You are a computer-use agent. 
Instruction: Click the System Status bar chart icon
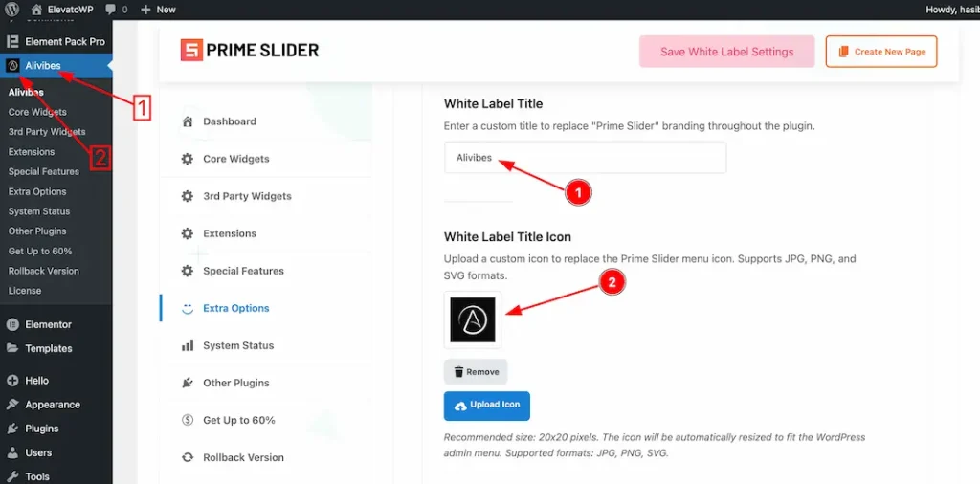pos(187,345)
